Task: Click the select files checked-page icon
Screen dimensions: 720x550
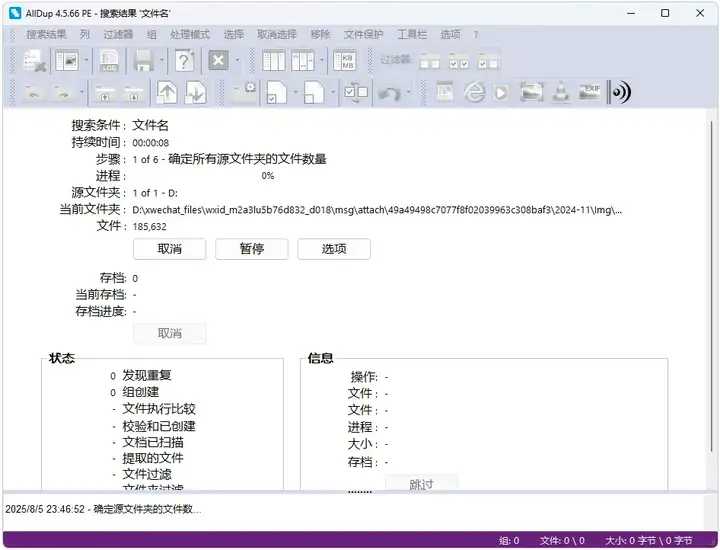Action: (277, 92)
